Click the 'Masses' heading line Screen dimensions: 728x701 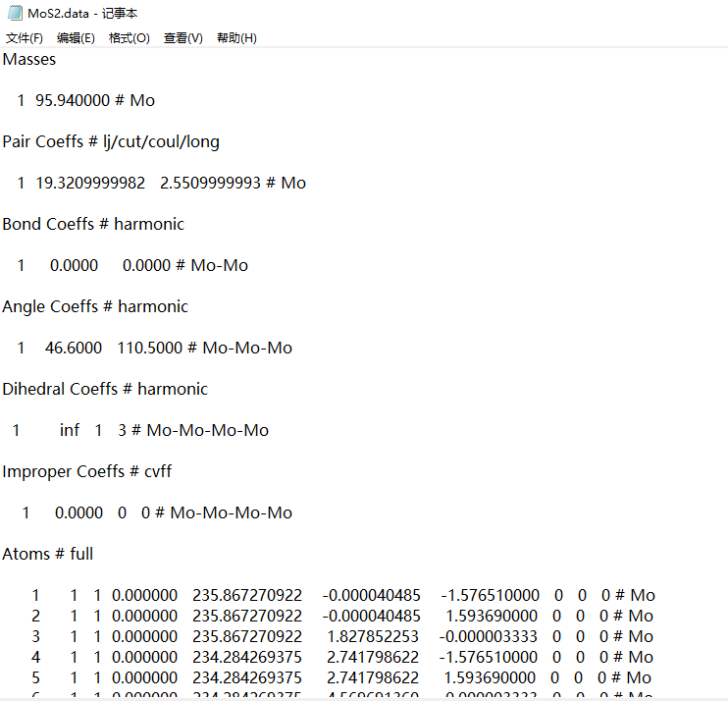(x=29, y=60)
